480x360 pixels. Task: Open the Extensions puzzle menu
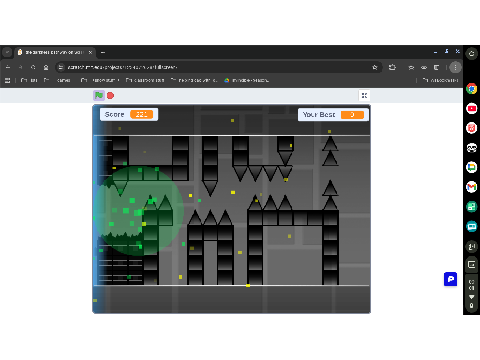(392, 67)
